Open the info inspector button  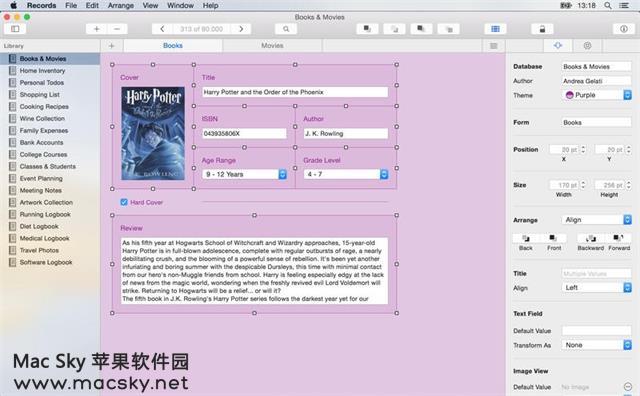(x=624, y=29)
